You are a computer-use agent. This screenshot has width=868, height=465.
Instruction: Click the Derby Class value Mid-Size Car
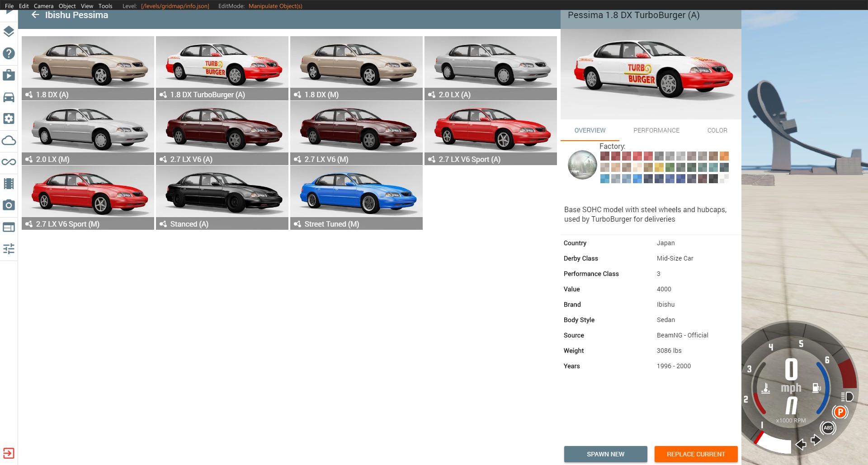click(675, 258)
